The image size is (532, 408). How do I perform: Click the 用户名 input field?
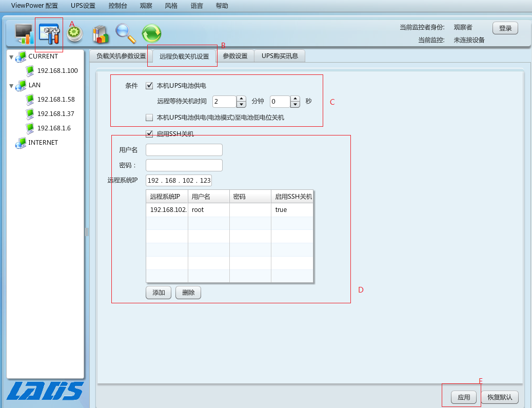184,150
